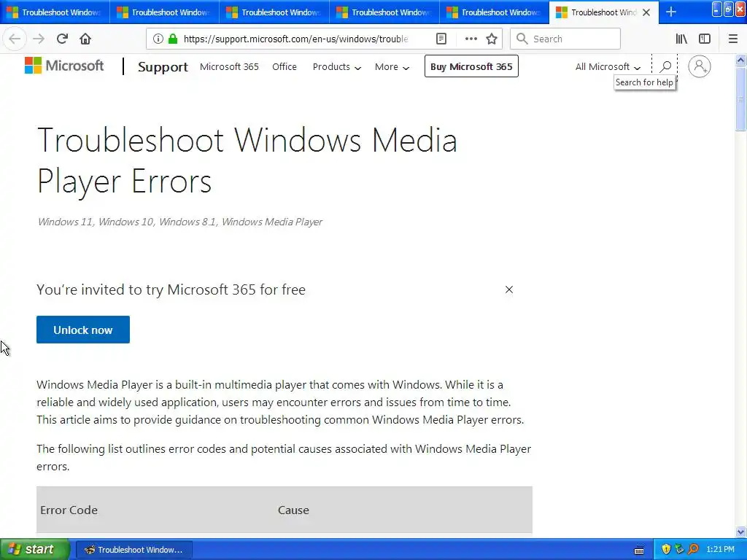Toggle reader view in the address bar
The width and height of the screenshot is (747, 560).
pos(441,39)
